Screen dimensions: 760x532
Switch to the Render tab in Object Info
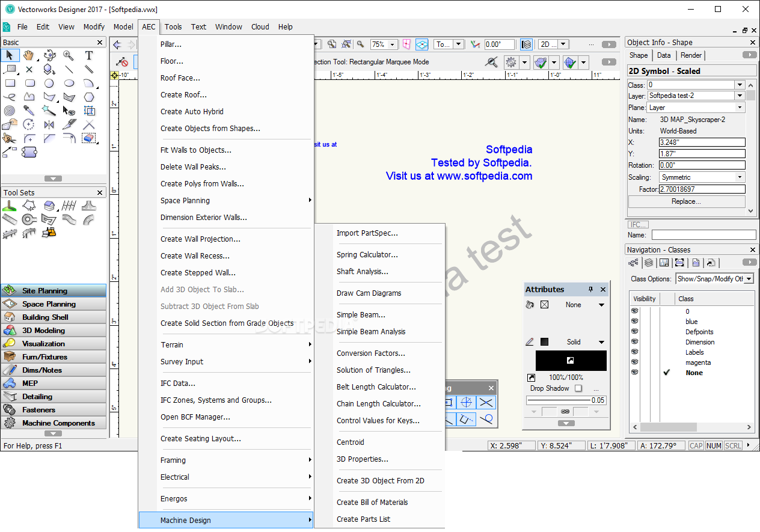coord(691,55)
